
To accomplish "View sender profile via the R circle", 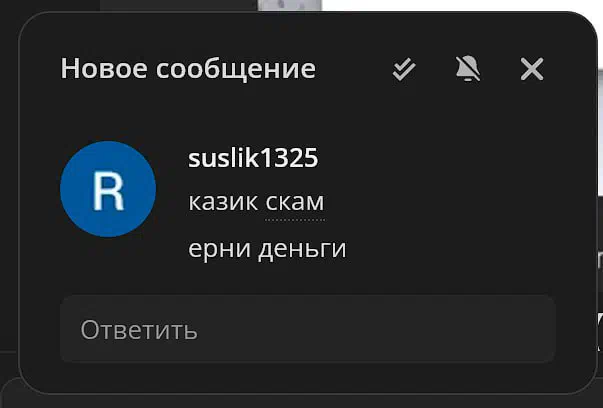I will click(108, 189).
